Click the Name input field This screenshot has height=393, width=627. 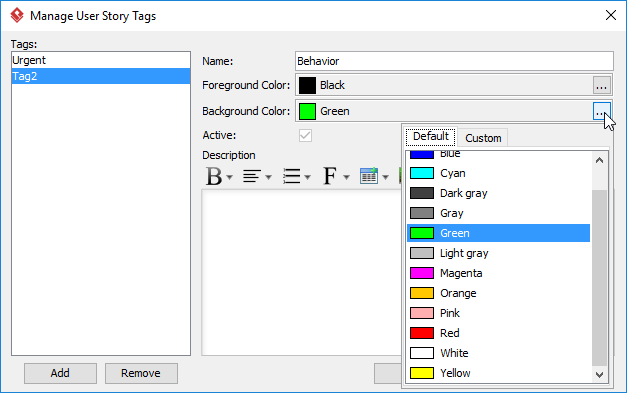click(454, 61)
